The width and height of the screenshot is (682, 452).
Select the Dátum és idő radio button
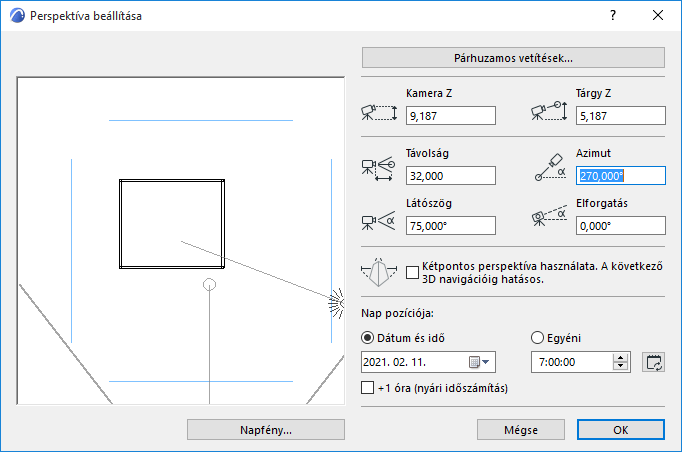coord(366,337)
